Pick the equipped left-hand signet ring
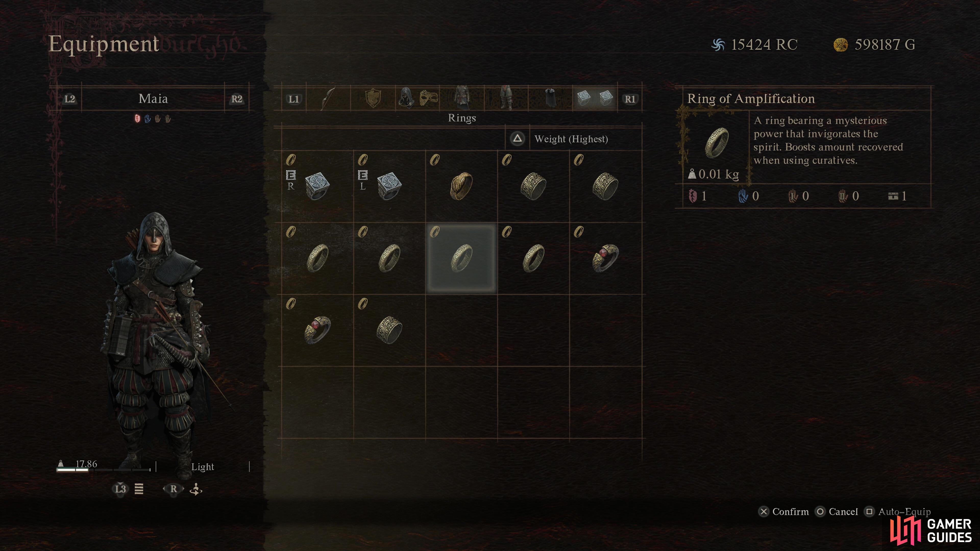 tap(389, 186)
